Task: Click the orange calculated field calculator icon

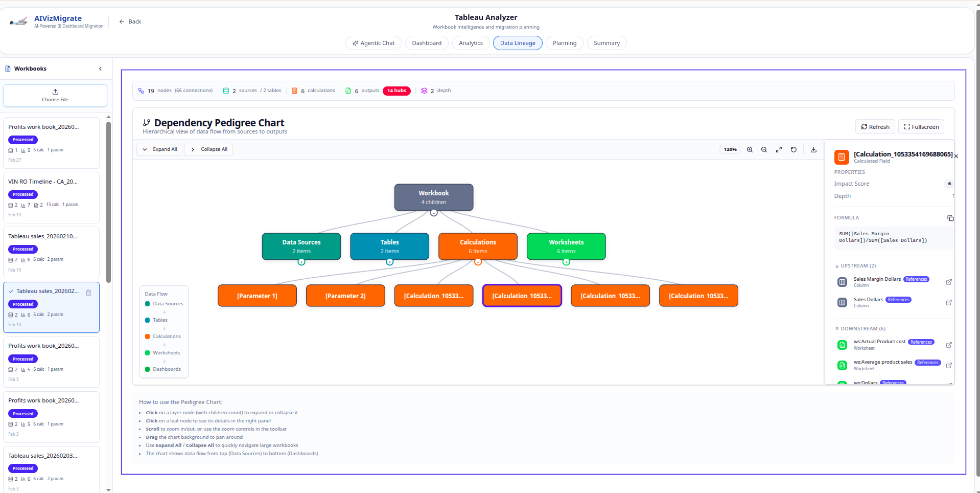Action: [842, 157]
